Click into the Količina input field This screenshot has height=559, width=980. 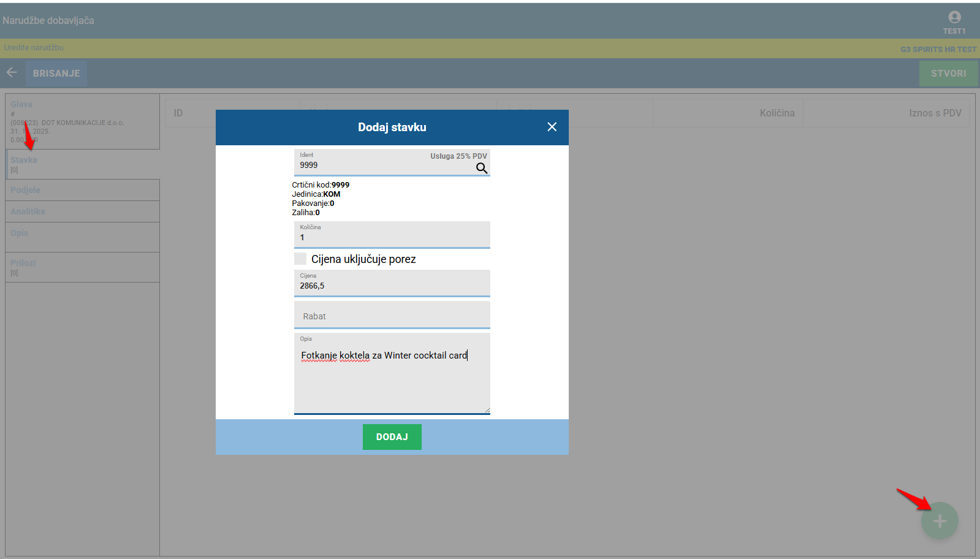tap(392, 237)
